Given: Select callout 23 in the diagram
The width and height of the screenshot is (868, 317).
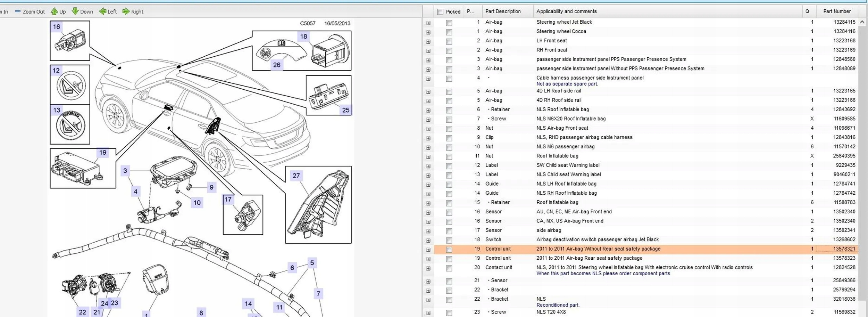Looking at the screenshot, I should coord(115,303).
